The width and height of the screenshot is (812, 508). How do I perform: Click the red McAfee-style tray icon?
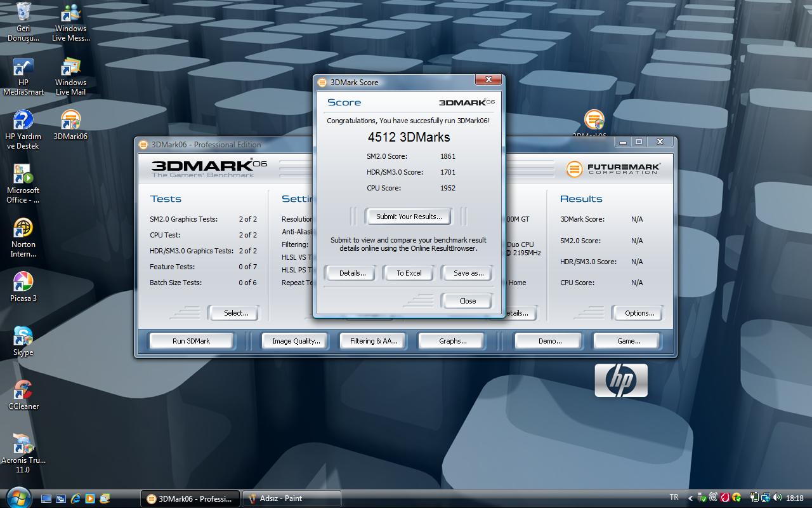[x=725, y=497]
